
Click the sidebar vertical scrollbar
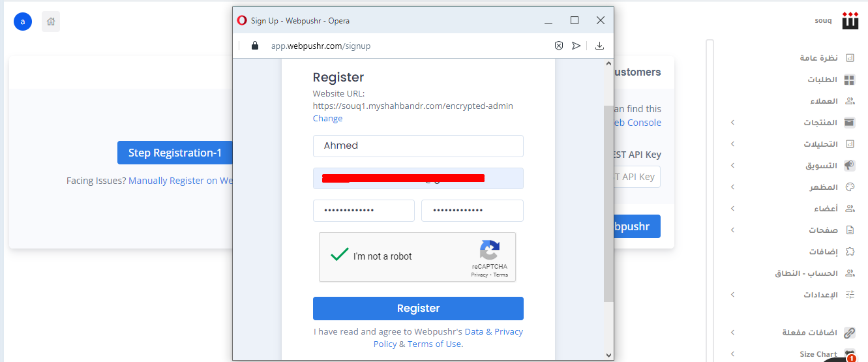[710, 200]
